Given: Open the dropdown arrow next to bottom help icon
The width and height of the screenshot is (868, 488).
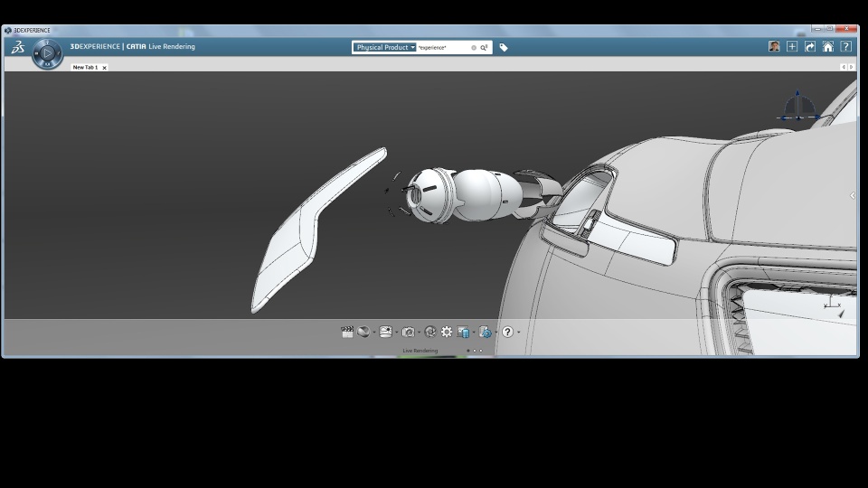Looking at the screenshot, I should click(x=519, y=333).
